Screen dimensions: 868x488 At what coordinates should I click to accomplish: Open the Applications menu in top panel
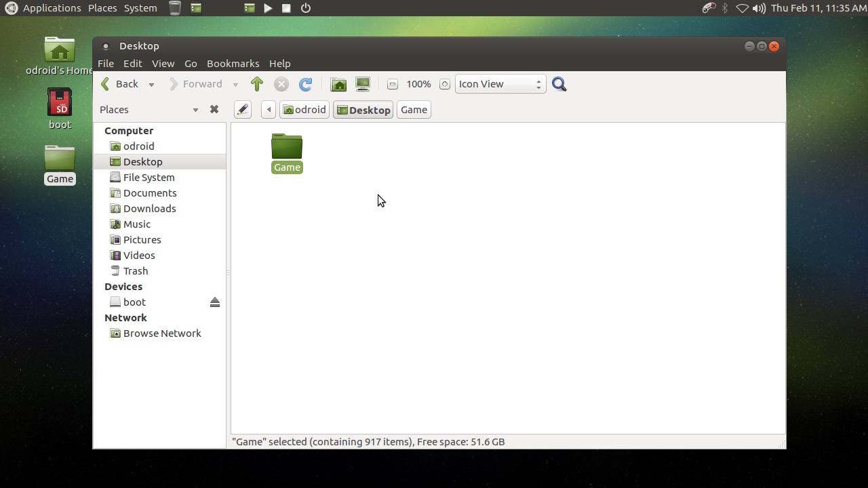click(52, 8)
